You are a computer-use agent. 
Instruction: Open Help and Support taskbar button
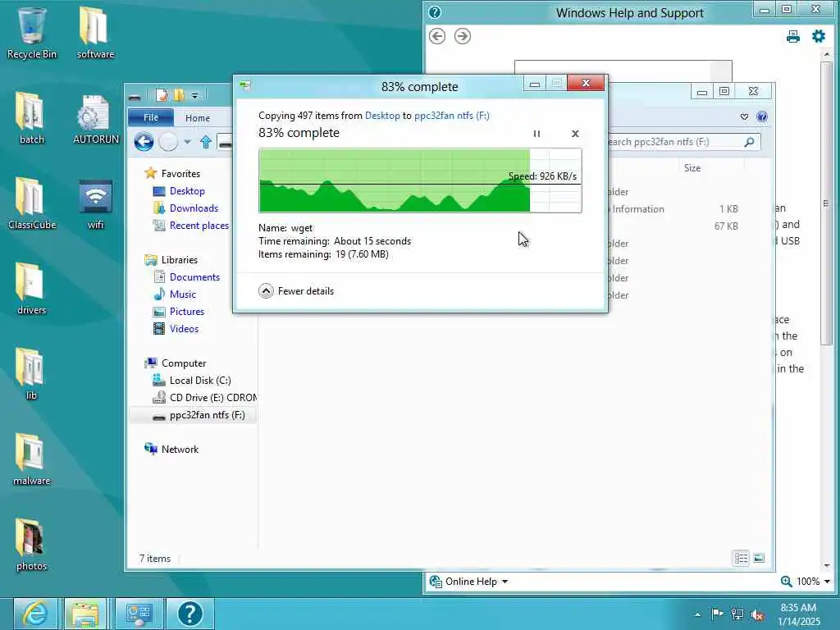[x=189, y=614]
